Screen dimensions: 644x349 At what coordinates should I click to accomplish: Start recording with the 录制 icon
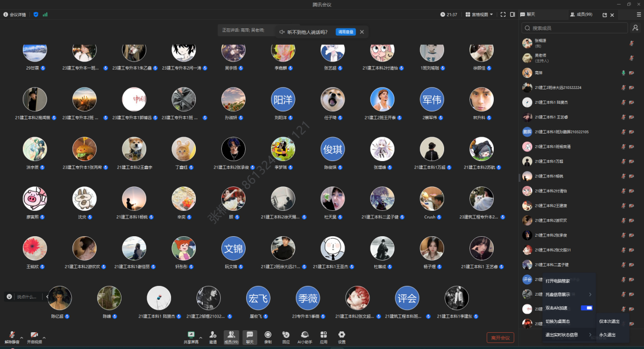[268, 335]
